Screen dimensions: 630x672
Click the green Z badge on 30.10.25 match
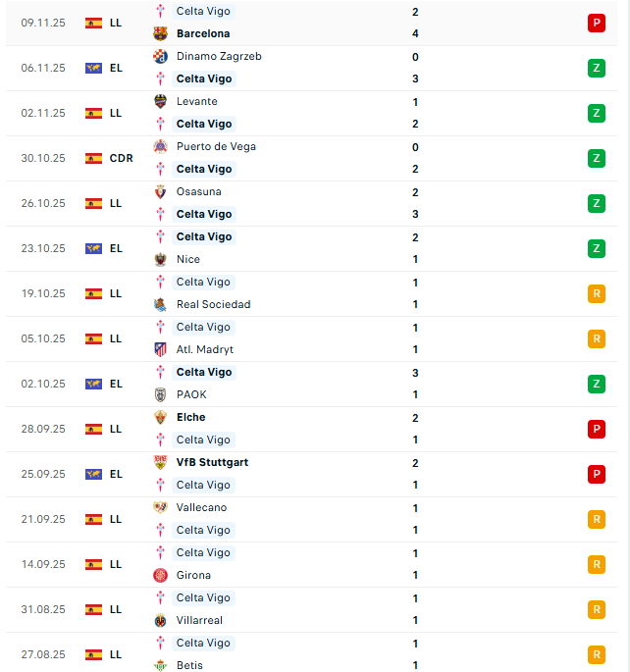click(x=596, y=158)
